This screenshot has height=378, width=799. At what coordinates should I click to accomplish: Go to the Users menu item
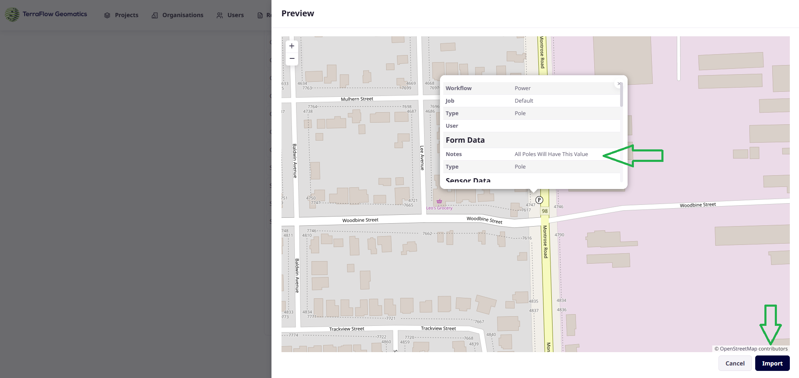click(230, 15)
